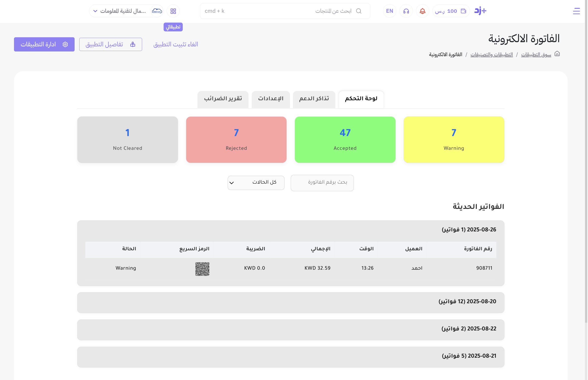Open the notifications bell

click(x=422, y=11)
